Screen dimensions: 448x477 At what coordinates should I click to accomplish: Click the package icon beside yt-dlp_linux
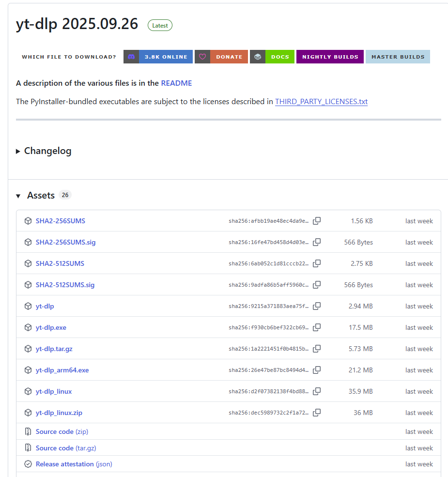click(28, 391)
